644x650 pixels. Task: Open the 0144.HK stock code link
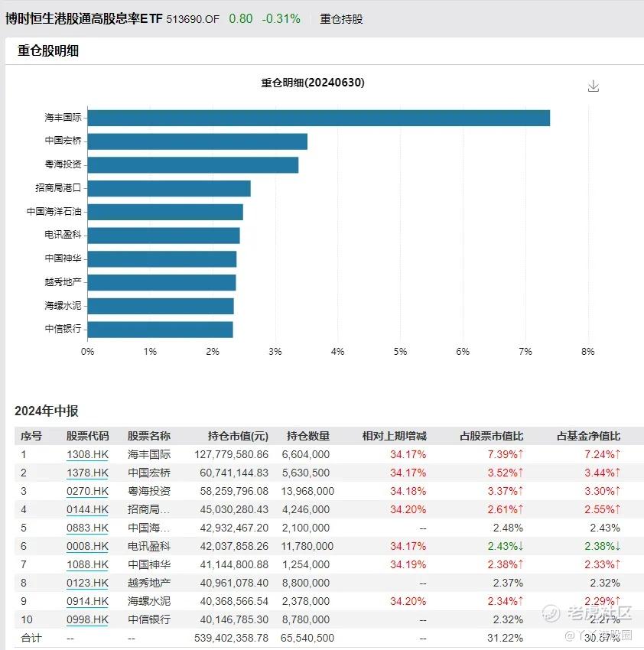tap(87, 509)
